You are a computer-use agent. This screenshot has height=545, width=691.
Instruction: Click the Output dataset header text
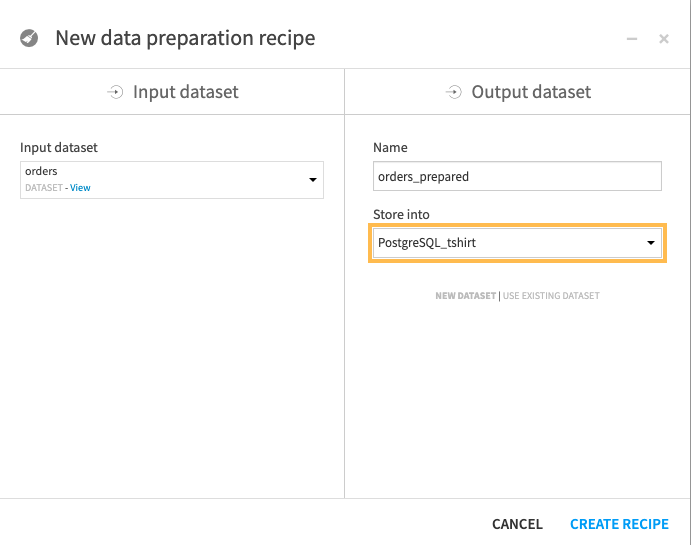(531, 92)
